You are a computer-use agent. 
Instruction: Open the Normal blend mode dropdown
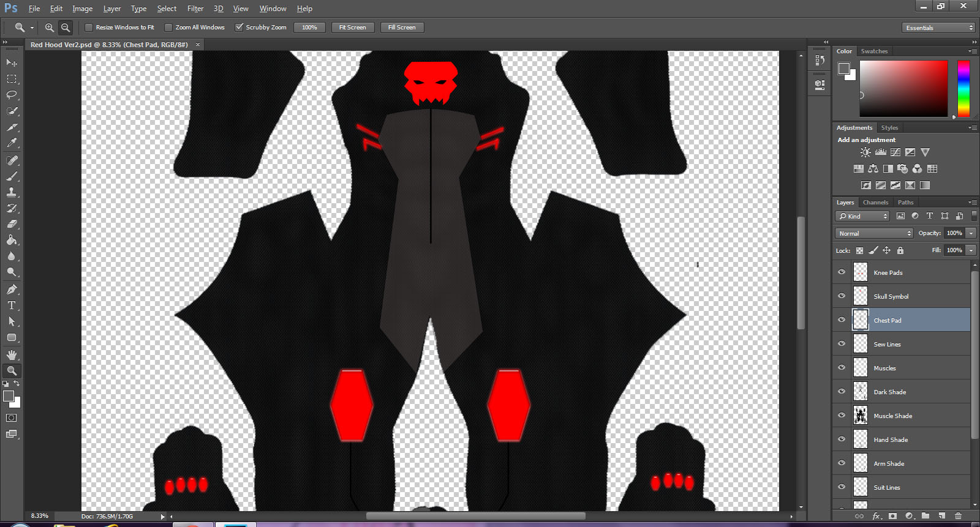pyautogui.click(x=874, y=233)
